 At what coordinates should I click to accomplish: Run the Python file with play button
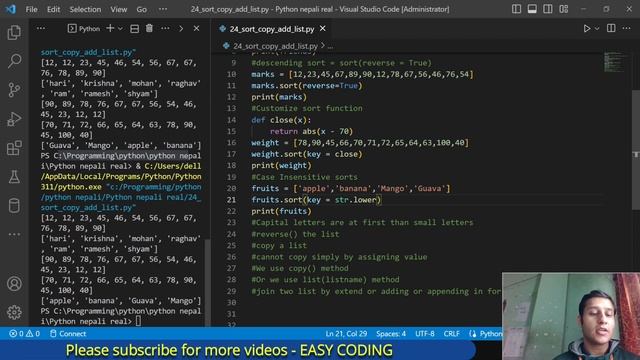click(x=587, y=29)
